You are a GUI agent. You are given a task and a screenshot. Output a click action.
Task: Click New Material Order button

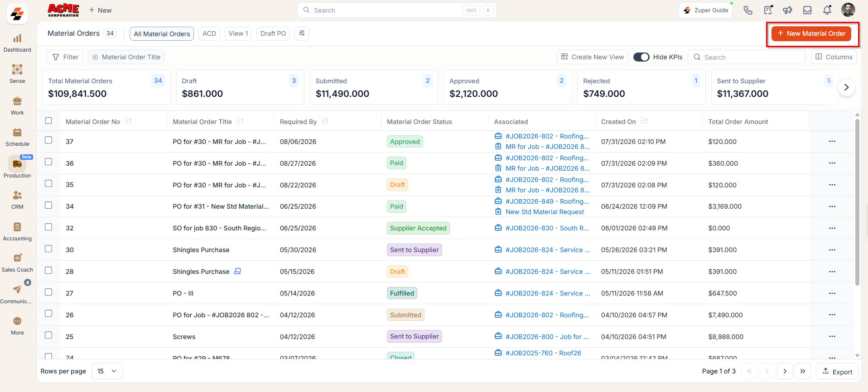(811, 33)
